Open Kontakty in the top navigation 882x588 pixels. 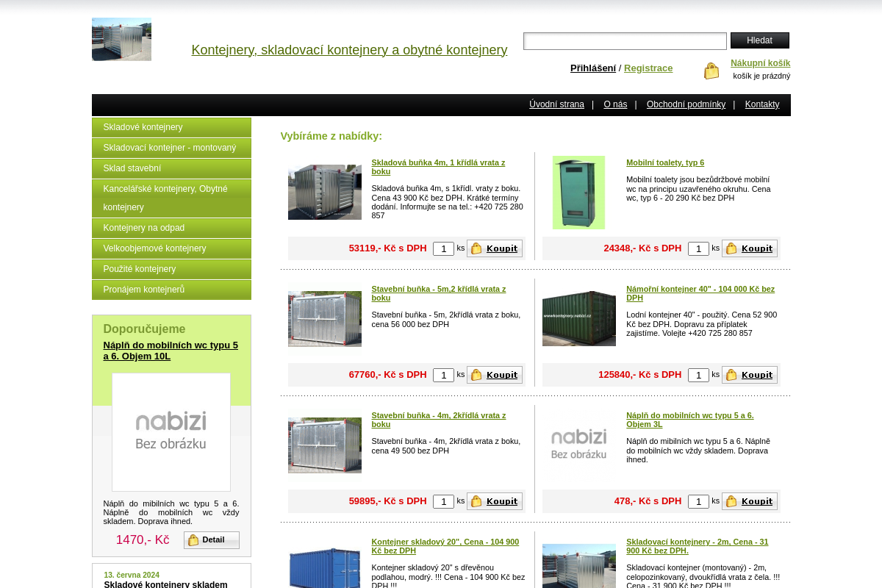click(x=761, y=104)
